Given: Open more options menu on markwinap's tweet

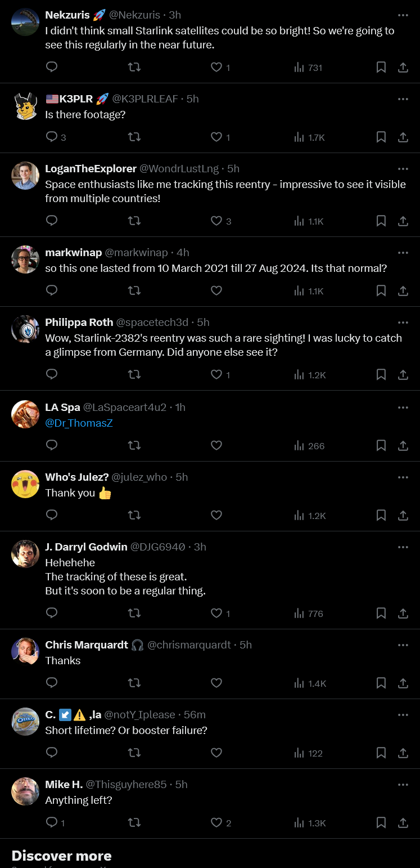Looking at the screenshot, I should 403,253.
